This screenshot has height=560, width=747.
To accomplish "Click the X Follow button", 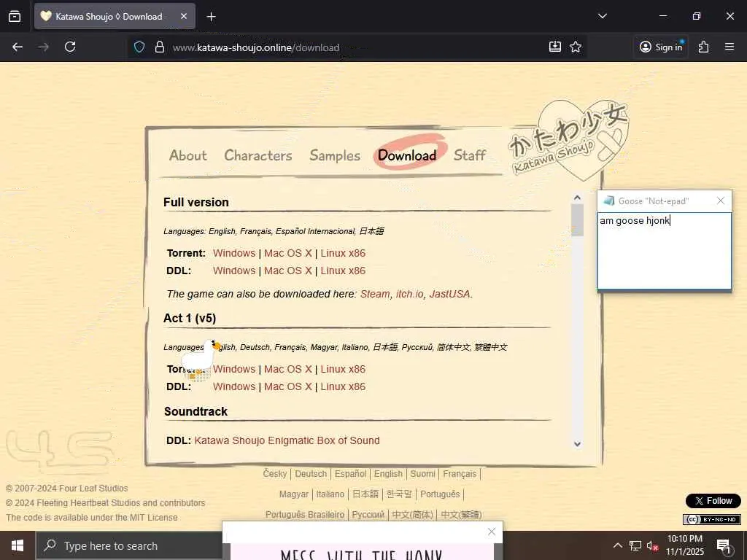I will click(x=713, y=501).
